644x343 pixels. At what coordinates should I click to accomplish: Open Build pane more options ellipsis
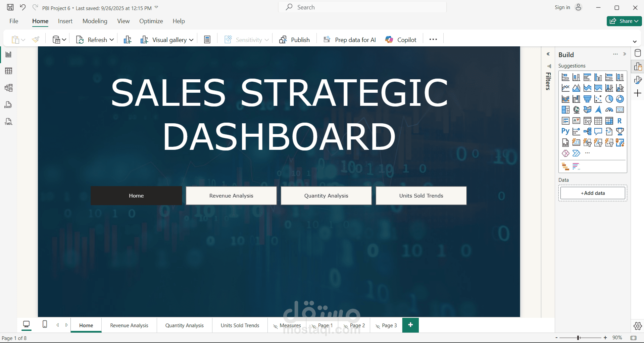pos(615,54)
